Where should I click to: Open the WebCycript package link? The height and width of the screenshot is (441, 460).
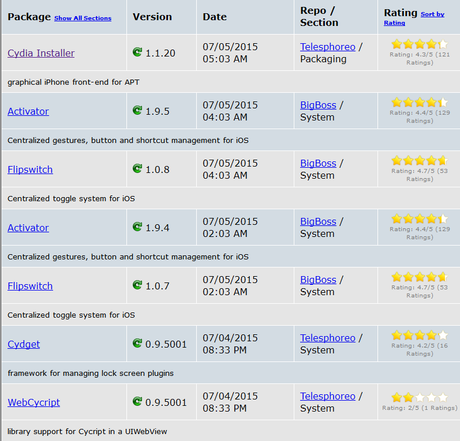pos(34,402)
